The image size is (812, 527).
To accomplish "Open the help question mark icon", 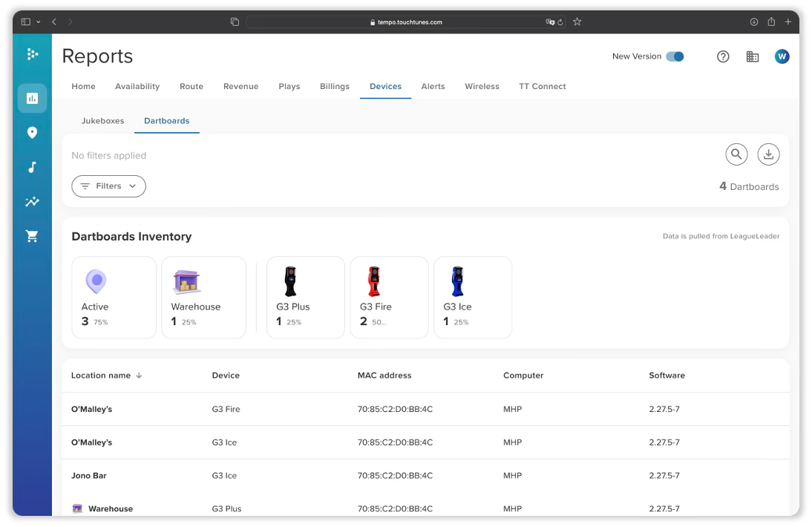I will pyautogui.click(x=723, y=56).
